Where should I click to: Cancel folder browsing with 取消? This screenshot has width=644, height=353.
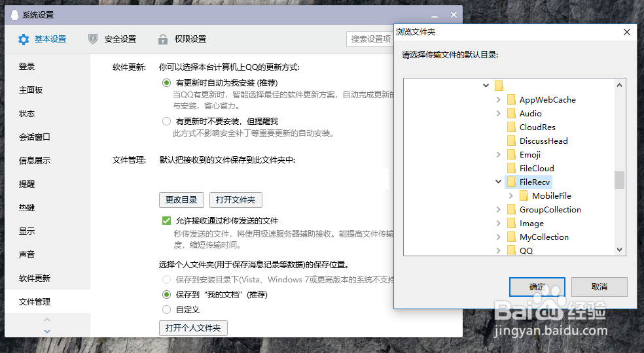point(599,287)
